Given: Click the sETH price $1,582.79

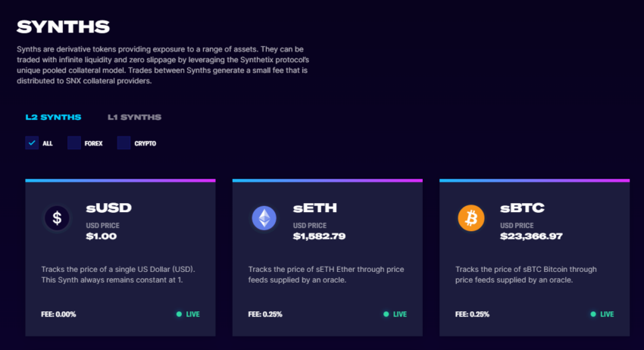Looking at the screenshot, I should pos(319,236).
